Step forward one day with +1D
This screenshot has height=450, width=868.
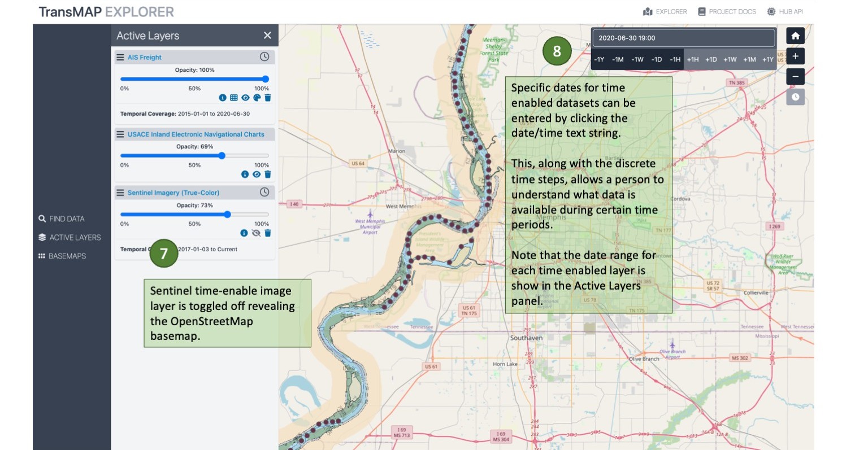711,59
